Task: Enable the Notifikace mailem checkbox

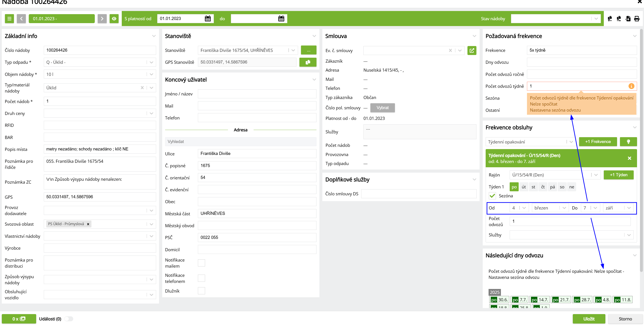Action: pos(201,263)
